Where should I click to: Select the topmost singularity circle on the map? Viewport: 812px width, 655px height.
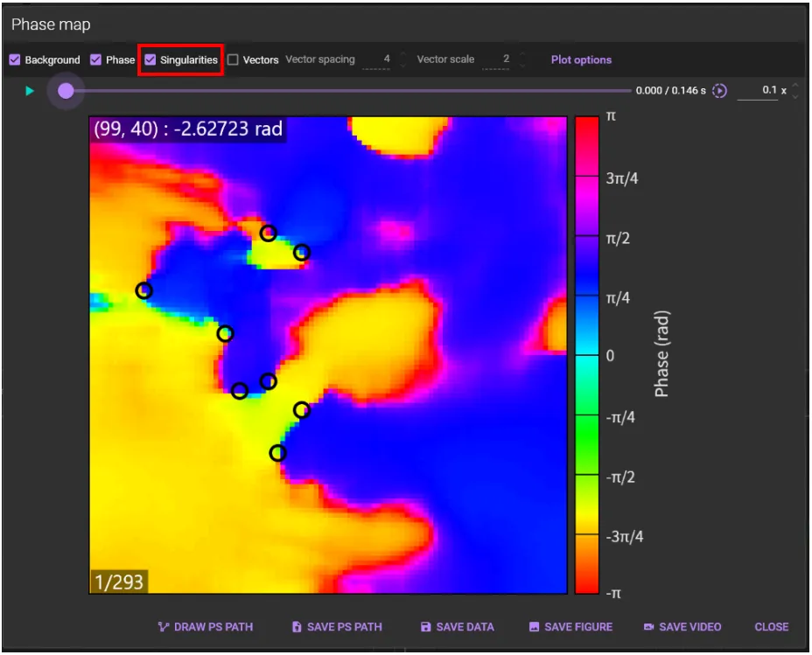[x=269, y=233]
